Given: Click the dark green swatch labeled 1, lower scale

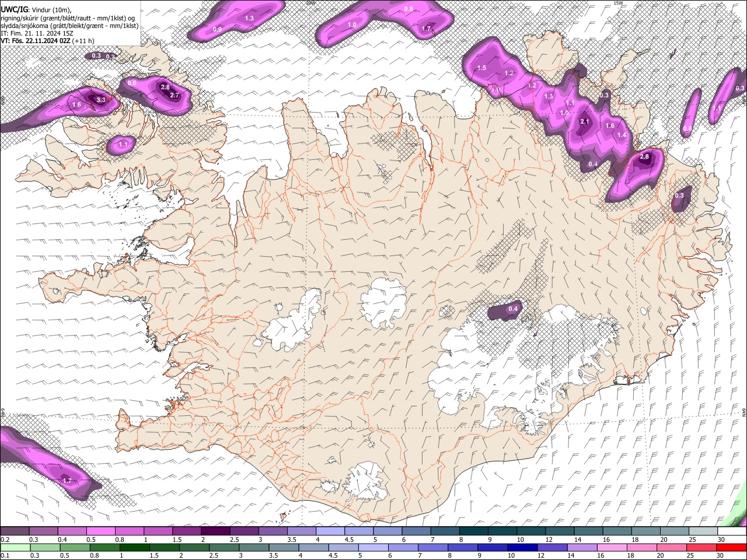Looking at the screenshot, I should (134, 547).
